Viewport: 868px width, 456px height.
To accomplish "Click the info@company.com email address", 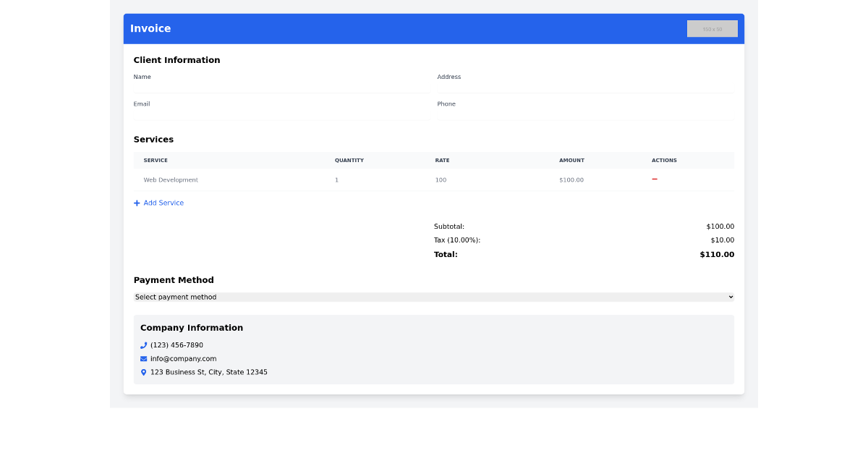I will 183,358.
